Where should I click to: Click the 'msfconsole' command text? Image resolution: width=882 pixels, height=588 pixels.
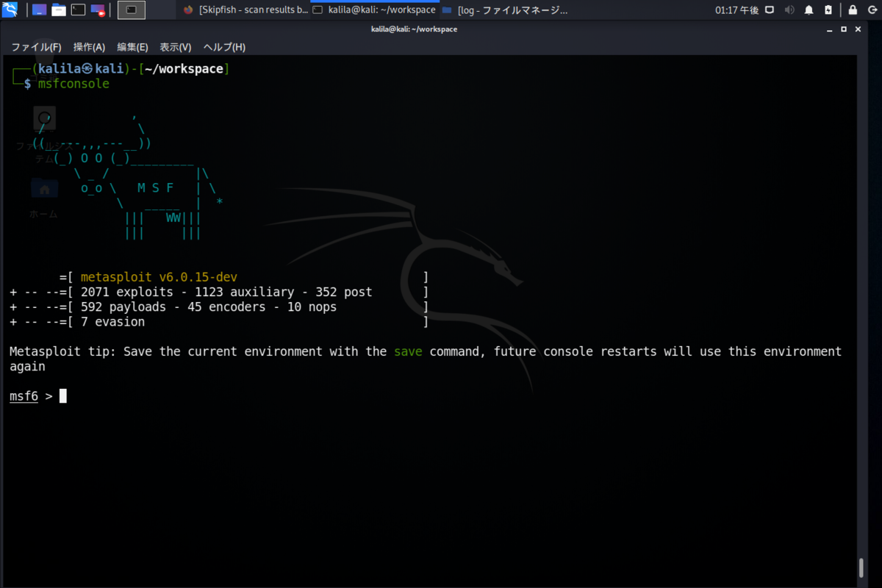pyautogui.click(x=73, y=84)
